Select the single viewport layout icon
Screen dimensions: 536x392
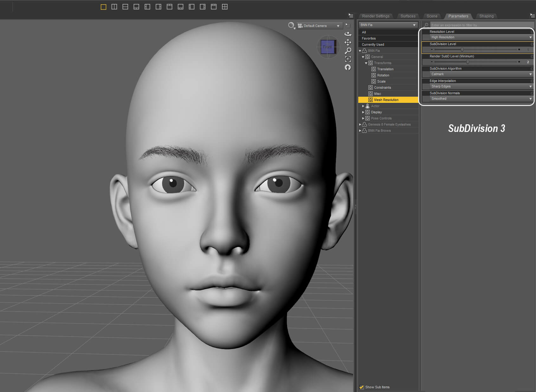point(103,7)
